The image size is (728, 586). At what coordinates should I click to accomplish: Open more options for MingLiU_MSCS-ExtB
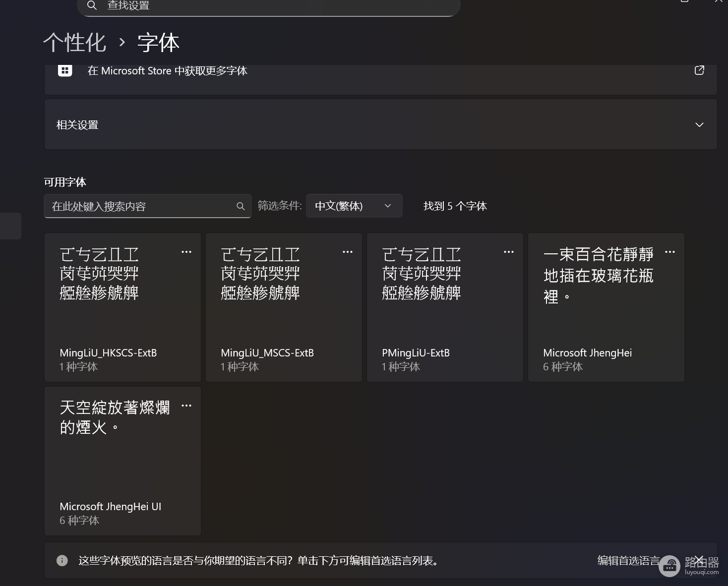point(348,252)
